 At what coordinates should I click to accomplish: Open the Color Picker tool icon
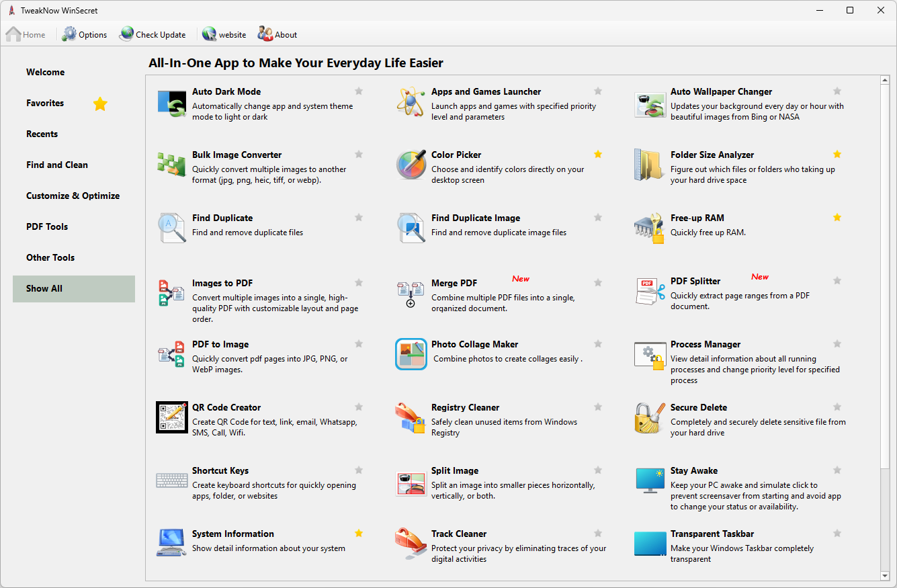[x=411, y=165]
